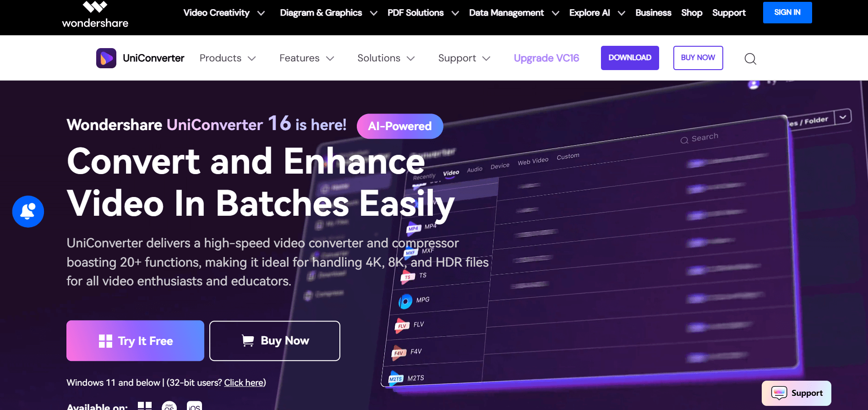This screenshot has width=868, height=410.
Task: Open the Products dropdown
Action: [x=228, y=58]
